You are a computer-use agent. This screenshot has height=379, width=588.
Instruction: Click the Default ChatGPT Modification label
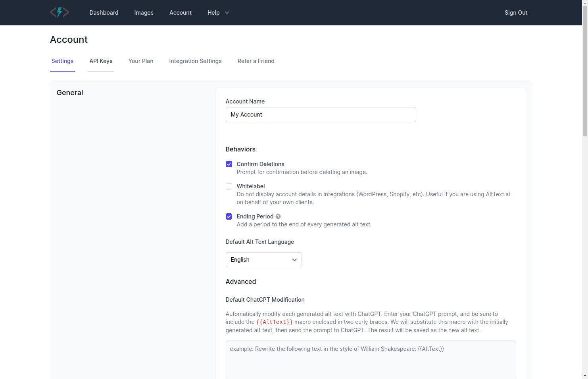click(265, 300)
